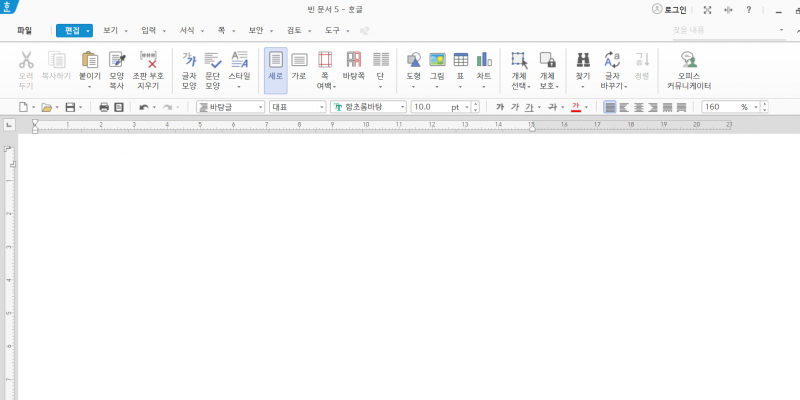This screenshot has width=800, height=400.
Task: Click 글자 바꾸기 (change characters) icon
Action: click(612, 60)
